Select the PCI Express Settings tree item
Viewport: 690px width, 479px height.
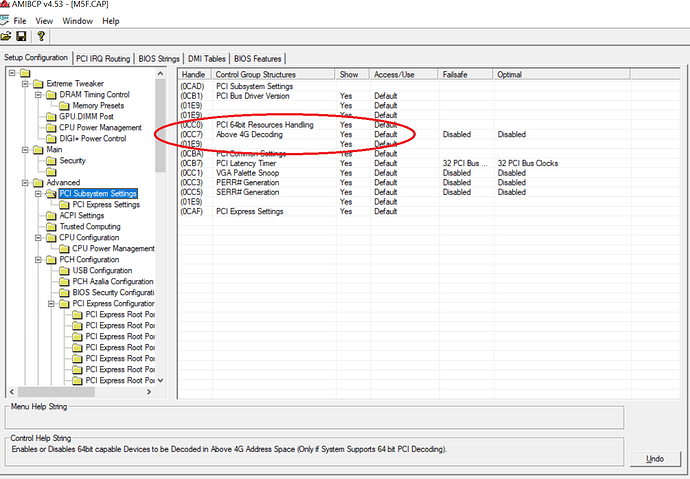(106, 205)
